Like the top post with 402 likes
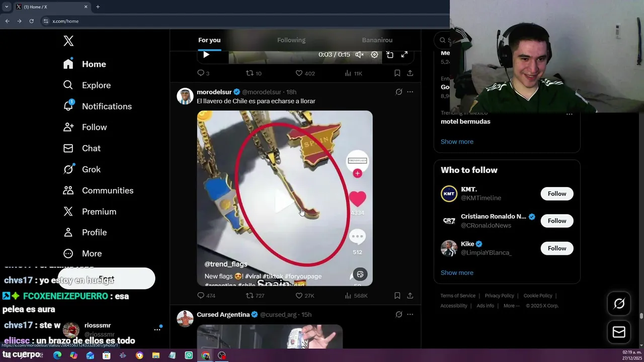 click(x=304, y=73)
